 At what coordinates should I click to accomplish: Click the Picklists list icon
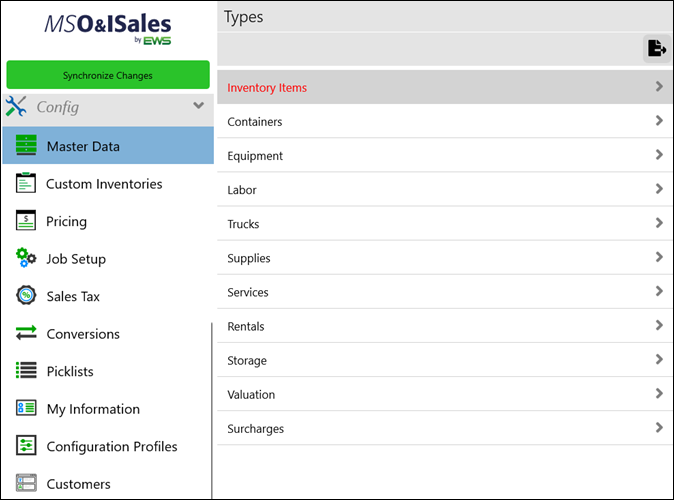coord(27,371)
